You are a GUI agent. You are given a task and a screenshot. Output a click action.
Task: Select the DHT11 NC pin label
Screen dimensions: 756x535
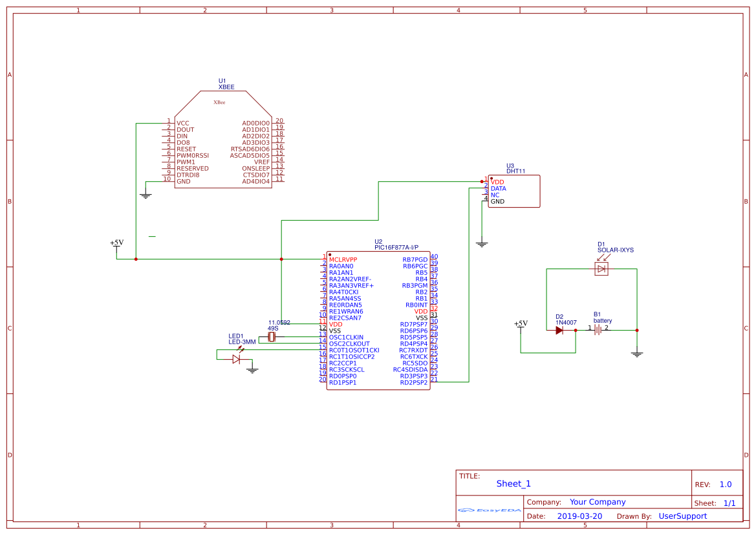[495, 195]
